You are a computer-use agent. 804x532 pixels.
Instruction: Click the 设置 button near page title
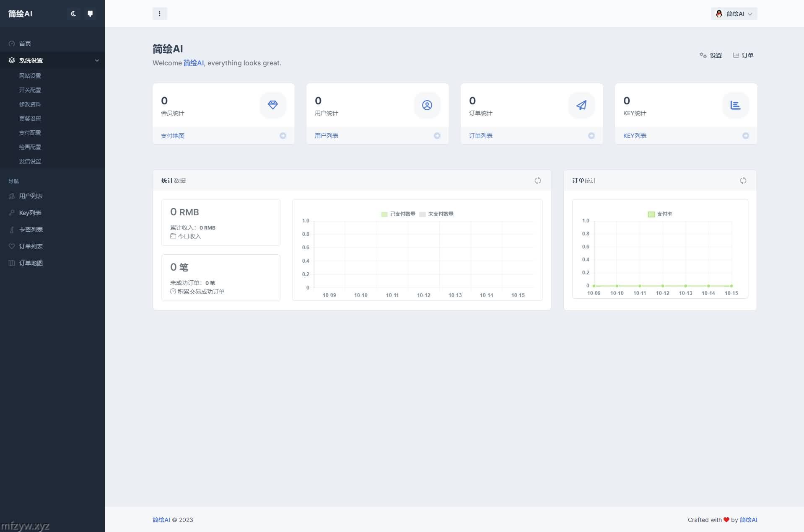(711, 55)
